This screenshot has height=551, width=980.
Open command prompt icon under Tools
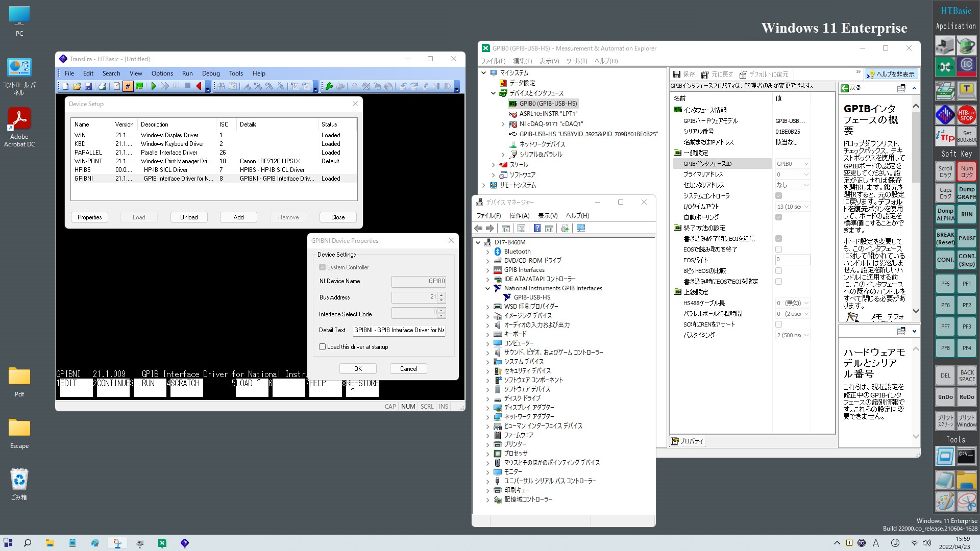coord(966,456)
